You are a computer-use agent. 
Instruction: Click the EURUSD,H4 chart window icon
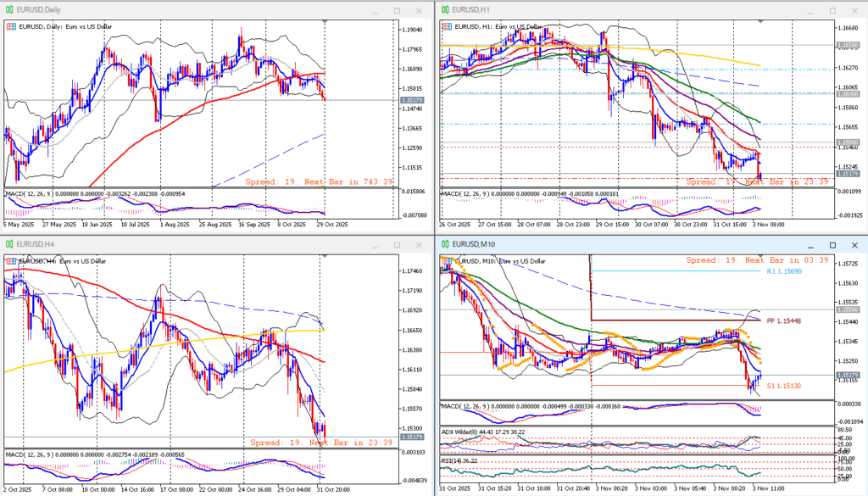tap(10, 246)
